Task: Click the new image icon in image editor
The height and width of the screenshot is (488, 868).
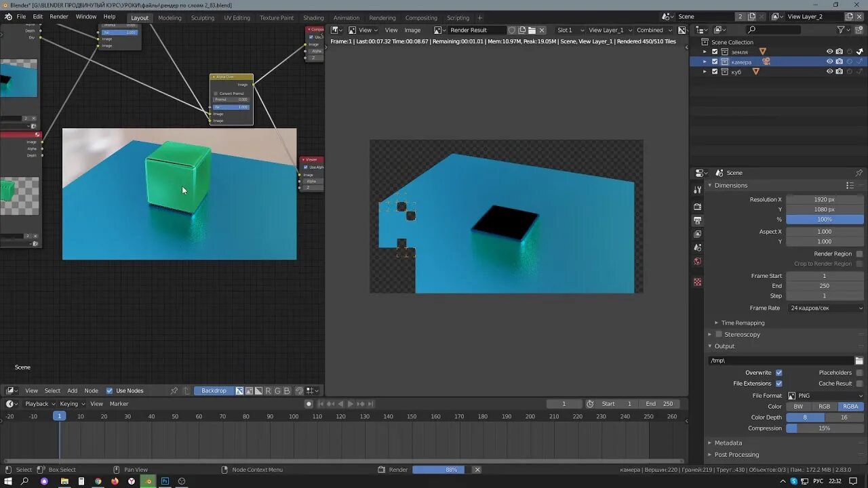Action: pyautogui.click(x=522, y=30)
